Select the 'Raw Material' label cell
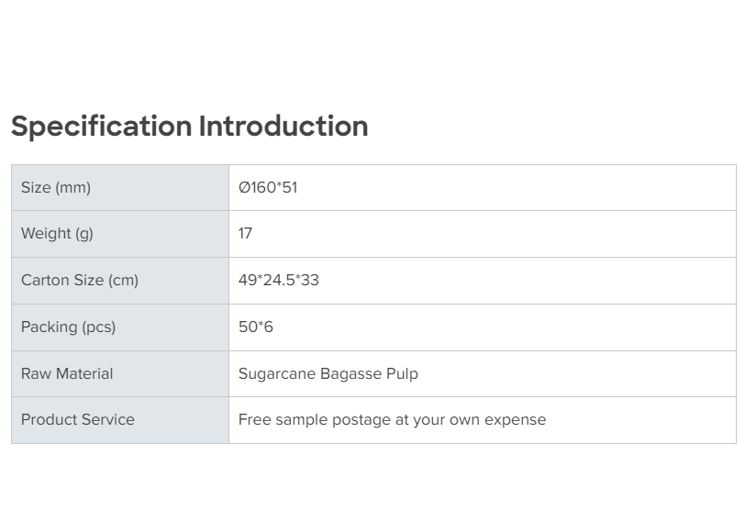Screen dimensions: 756x532 tap(67, 374)
